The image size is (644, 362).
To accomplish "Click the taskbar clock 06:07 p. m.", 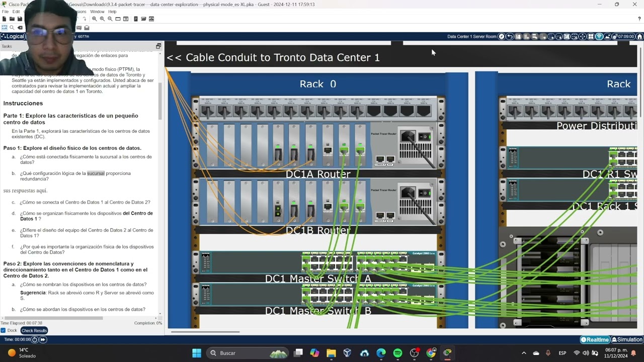I will [x=616, y=353].
